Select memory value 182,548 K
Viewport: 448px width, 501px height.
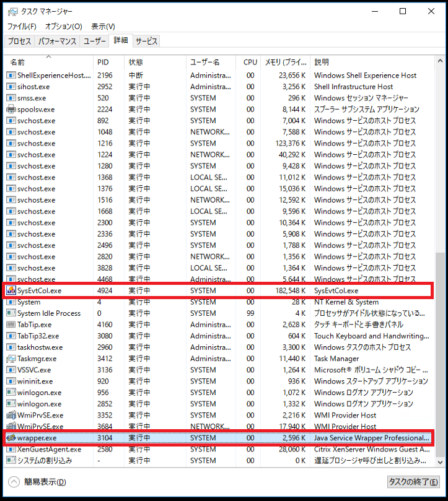pyautogui.click(x=291, y=291)
